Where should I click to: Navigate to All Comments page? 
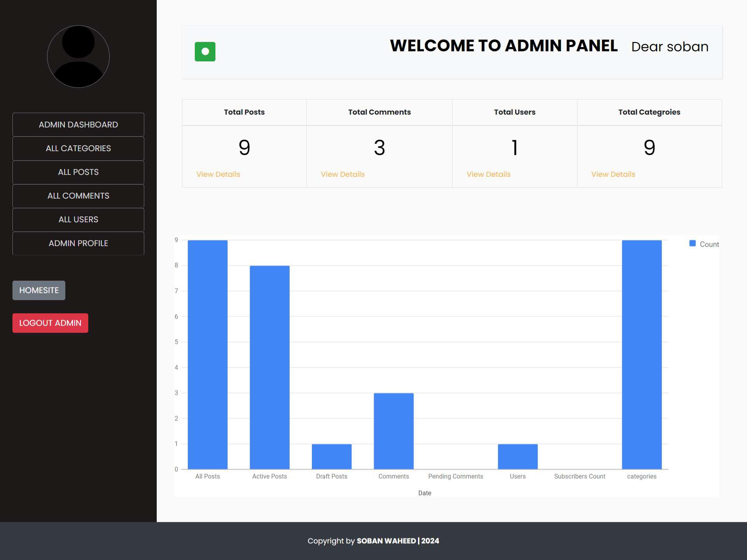78,196
